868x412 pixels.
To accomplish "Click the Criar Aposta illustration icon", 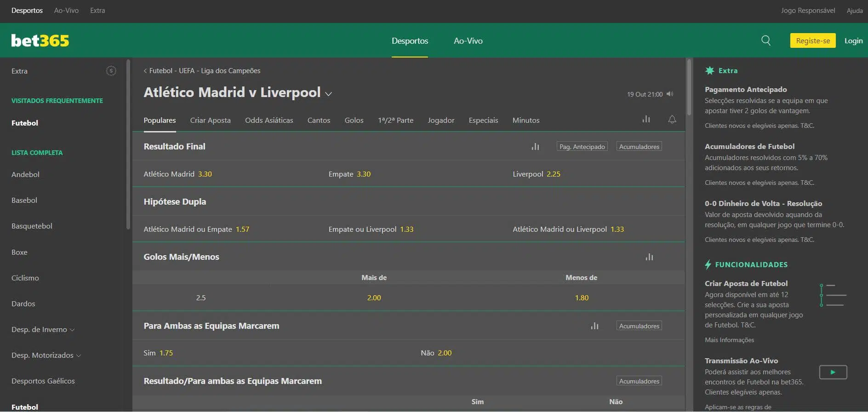I will (834, 295).
